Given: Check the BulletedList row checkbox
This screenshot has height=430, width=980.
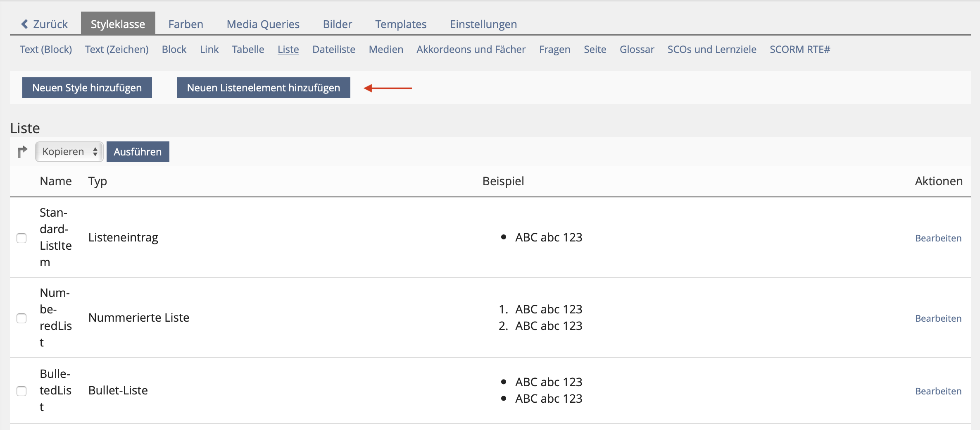Looking at the screenshot, I should click(x=21, y=391).
